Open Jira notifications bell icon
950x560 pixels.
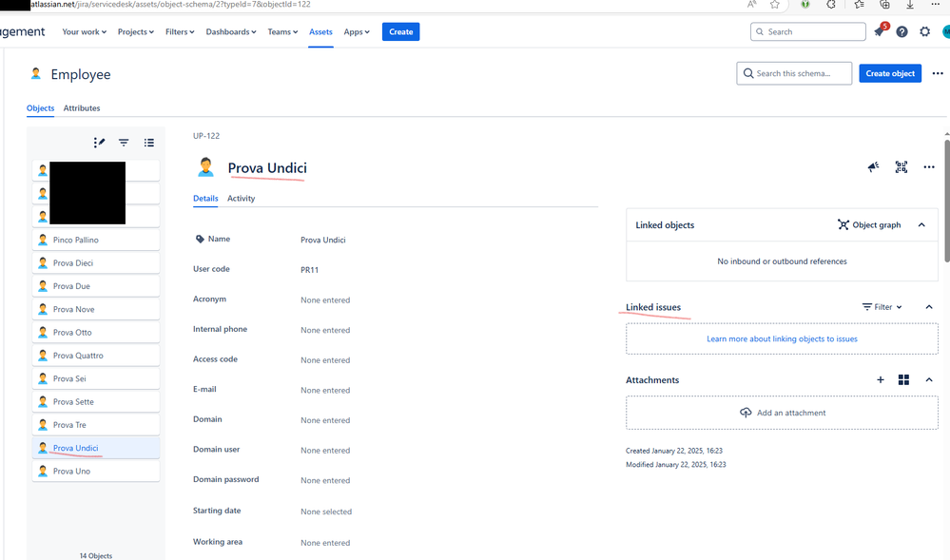point(878,31)
